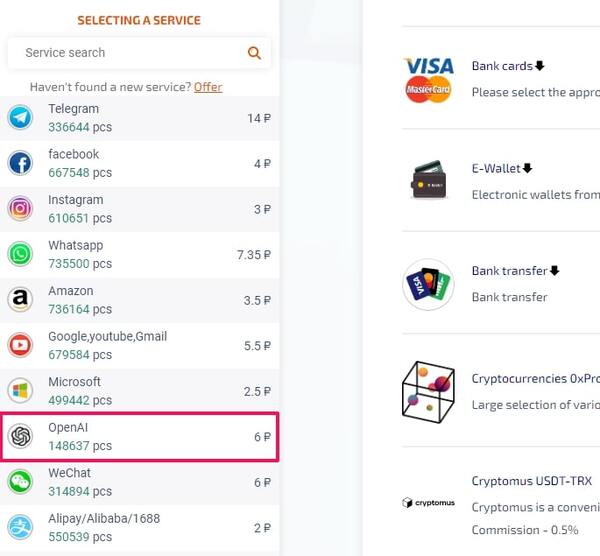Click the Telegram service icon
Image resolution: width=600 pixels, height=556 pixels.
(x=20, y=117)
